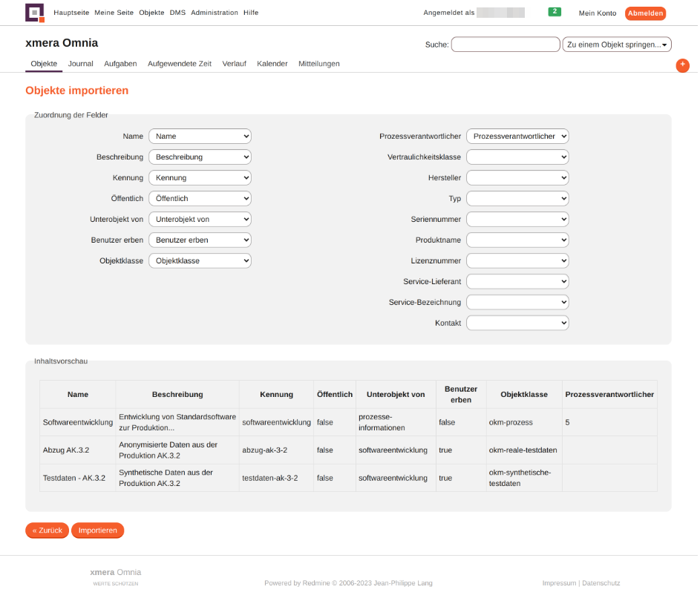This screenshot has width=700, height=601.
Task: Go to the Kalender tab
Action: pyautogui.click(x=272, y=64)
